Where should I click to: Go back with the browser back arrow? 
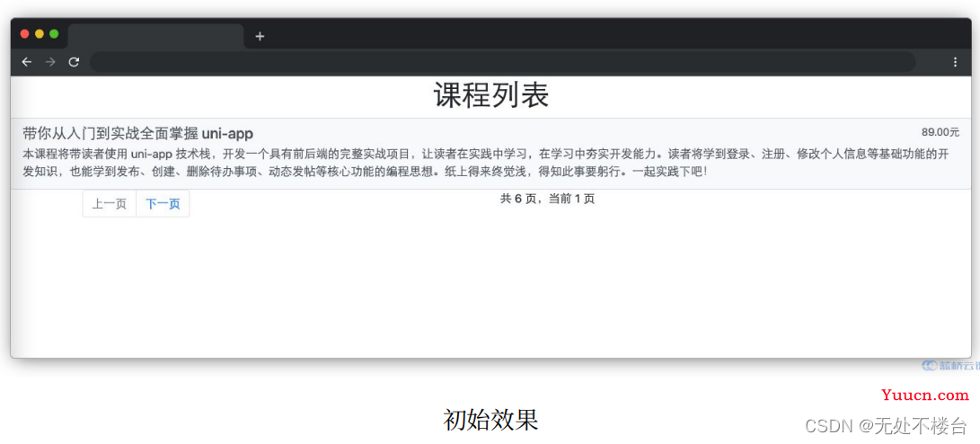[26, 62]
